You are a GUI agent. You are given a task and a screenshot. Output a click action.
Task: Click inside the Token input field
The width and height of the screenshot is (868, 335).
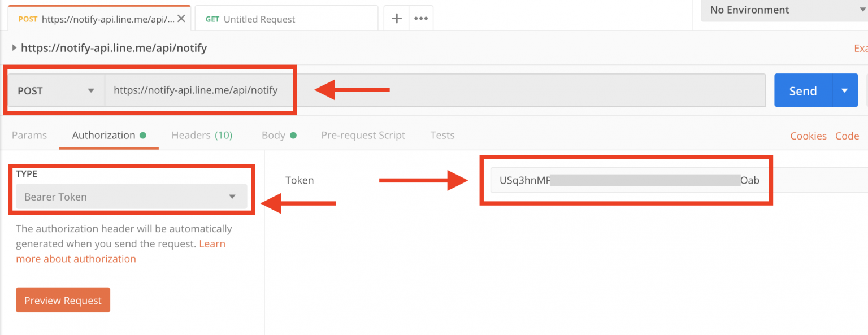622,180
